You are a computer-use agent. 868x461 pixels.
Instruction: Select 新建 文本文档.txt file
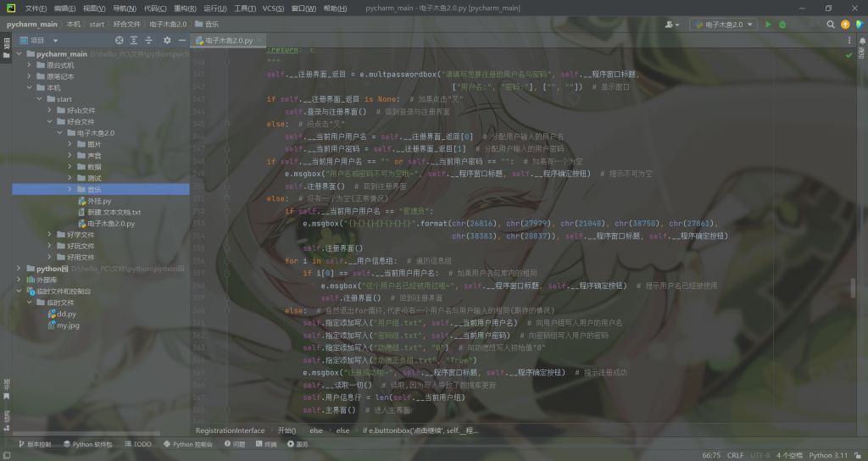coord(109,212)
